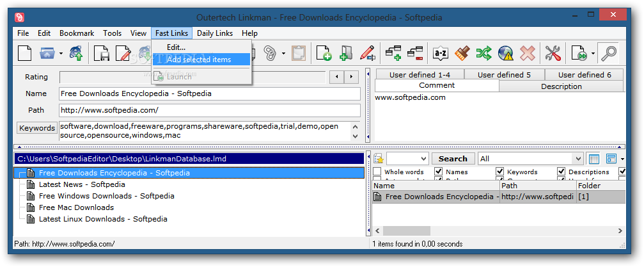The height and width of the screenshot is (267, 644).
Task: Uncheck the Descriptions search checkbox
Action: click(x=562, y=172)
